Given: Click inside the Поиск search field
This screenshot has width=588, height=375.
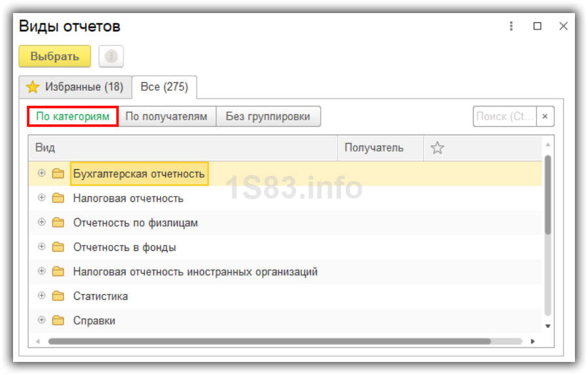Looking at the screenshot, I should 504,116.
